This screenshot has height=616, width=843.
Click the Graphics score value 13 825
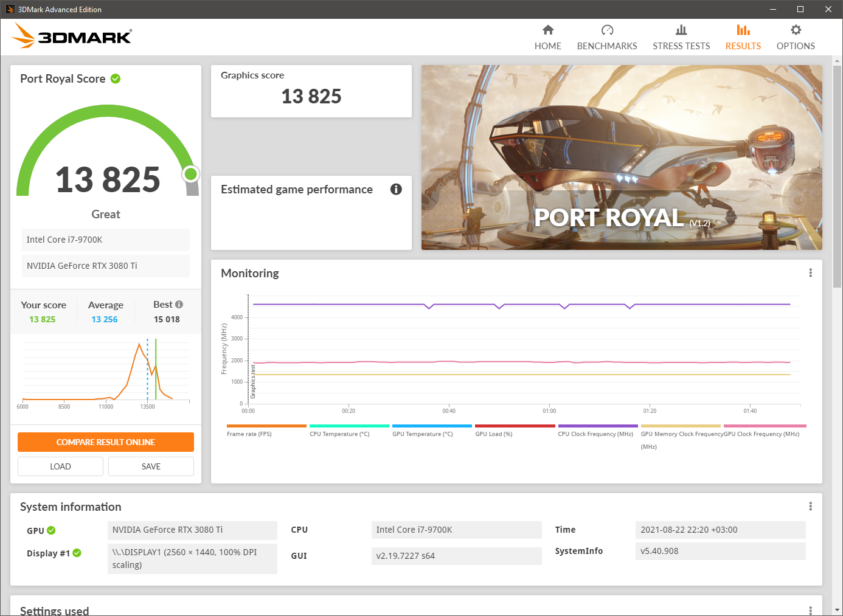click(x=311, y=96)
